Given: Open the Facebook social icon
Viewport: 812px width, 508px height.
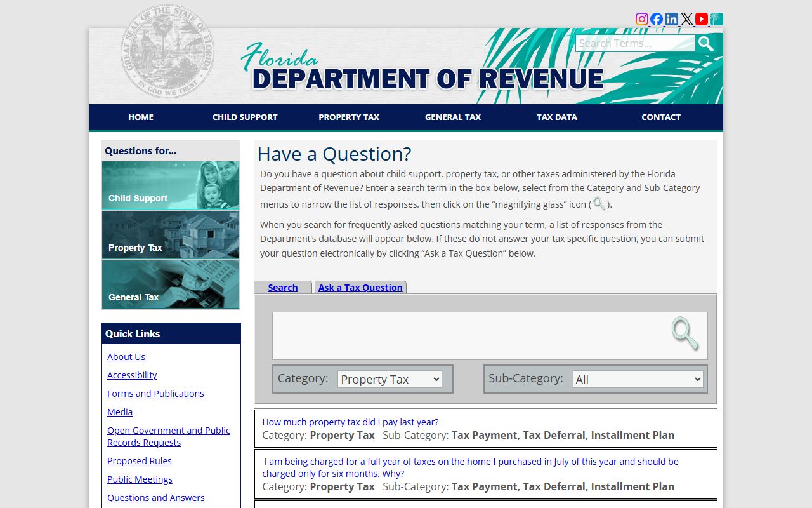Looking at the screenshot, I should tap(657, 19).
